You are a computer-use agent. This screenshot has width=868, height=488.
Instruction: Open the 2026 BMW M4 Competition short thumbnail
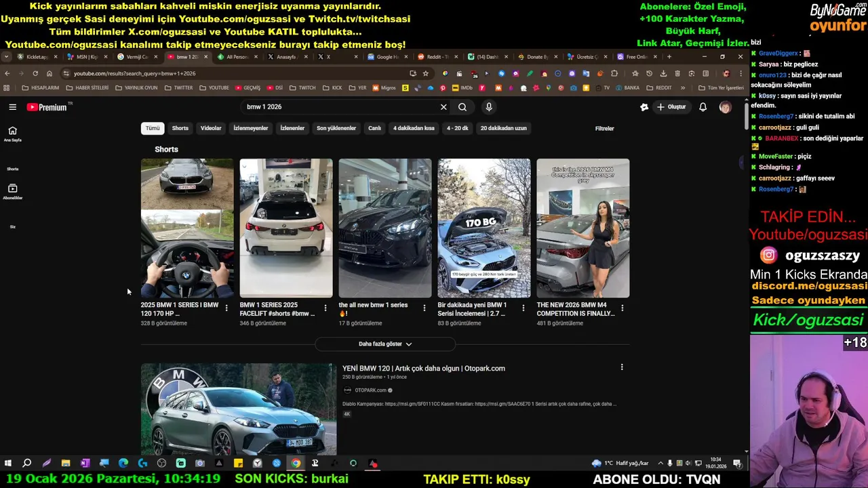[583, 228]
